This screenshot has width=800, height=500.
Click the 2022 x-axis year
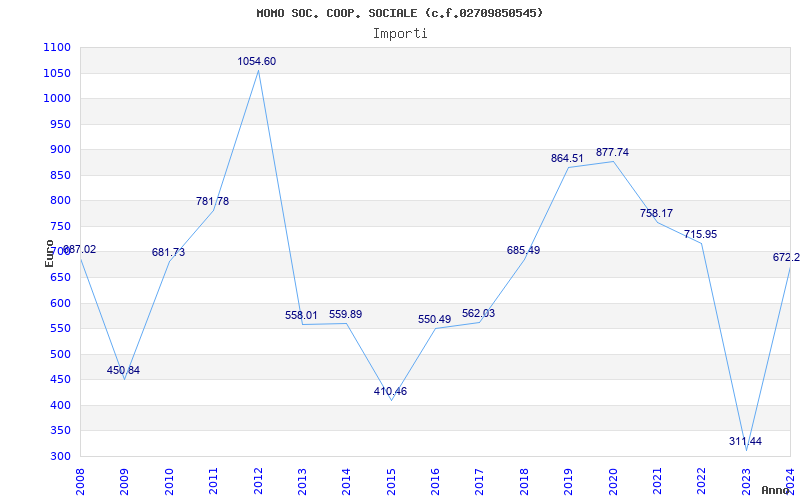(702, 480)
